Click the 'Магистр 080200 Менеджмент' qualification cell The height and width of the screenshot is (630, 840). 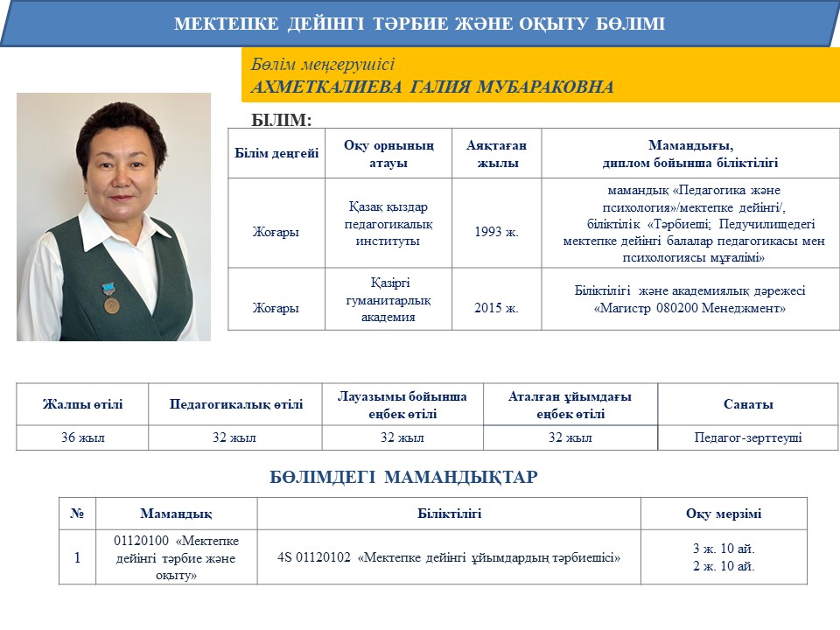[x=689, y=299]
